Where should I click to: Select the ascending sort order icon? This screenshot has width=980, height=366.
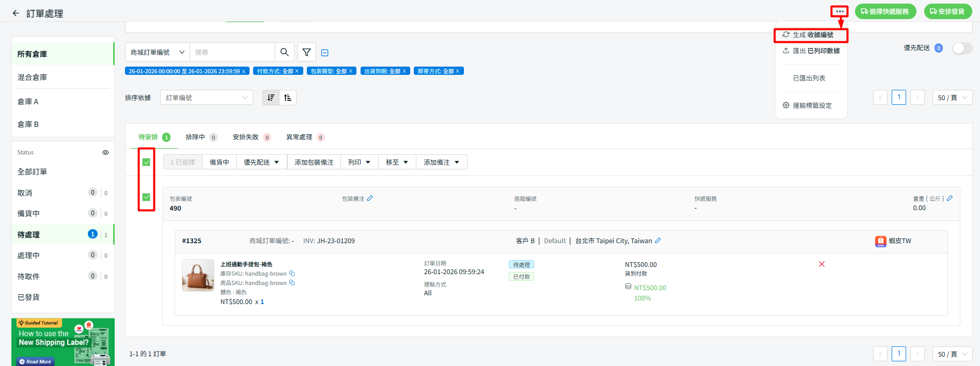click(288, 98)
